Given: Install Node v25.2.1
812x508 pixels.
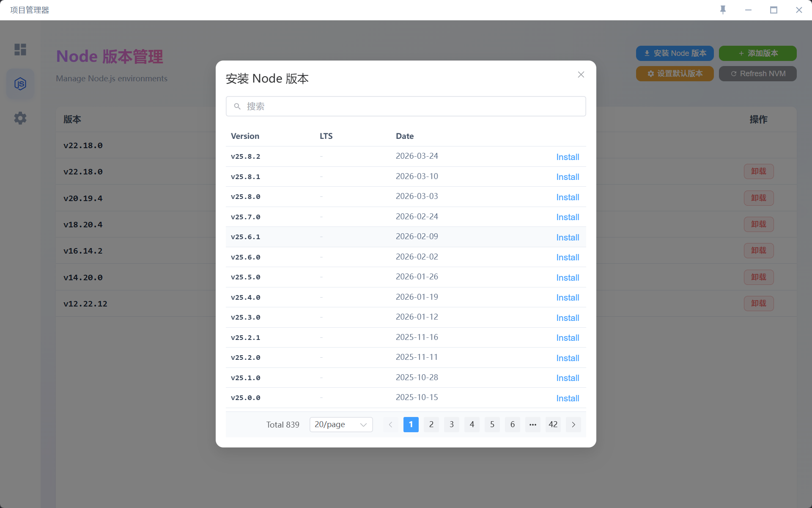Looking at the screenshot, I should pyautogui.click(x=568, y=338).
